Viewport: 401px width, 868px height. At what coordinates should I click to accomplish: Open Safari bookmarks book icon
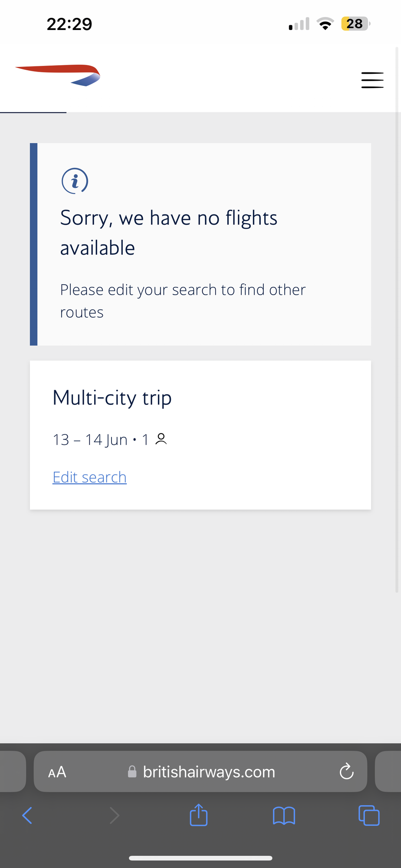(x=284, y=815)
